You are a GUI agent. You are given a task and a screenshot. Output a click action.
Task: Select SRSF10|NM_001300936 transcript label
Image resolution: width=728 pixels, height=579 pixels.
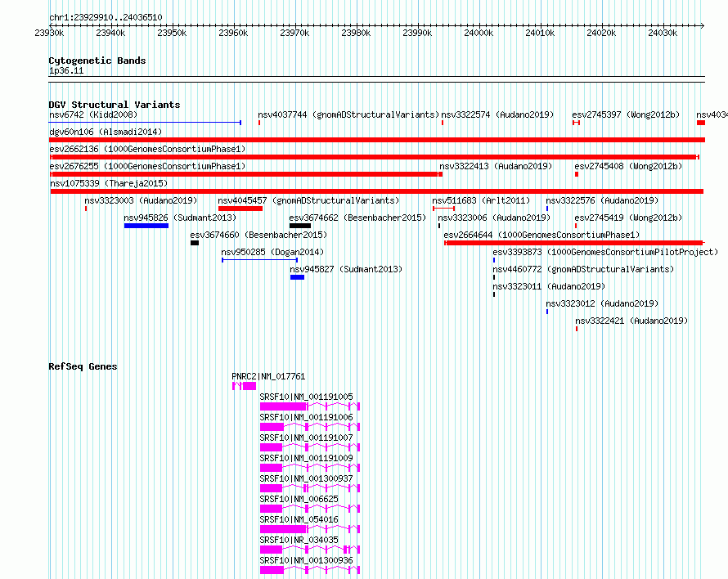click(306, 560)
